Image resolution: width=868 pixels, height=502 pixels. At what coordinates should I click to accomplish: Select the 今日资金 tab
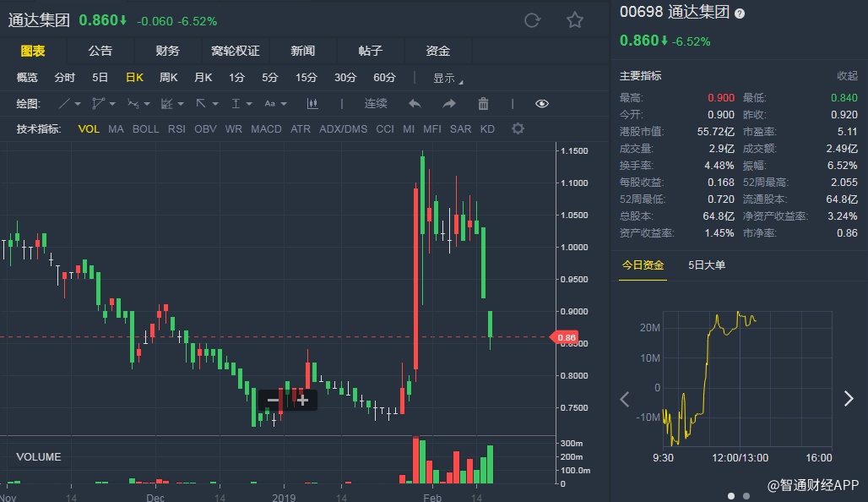643,265
